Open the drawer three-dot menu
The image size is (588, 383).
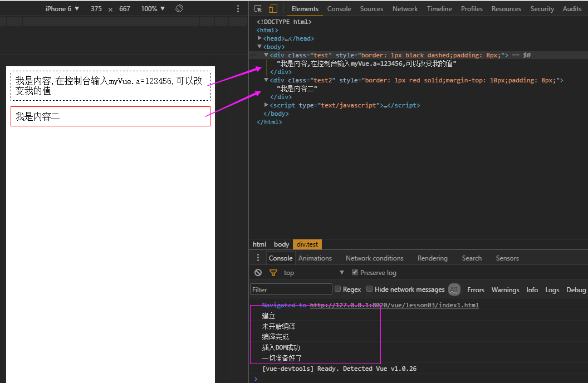[x=258, y=258]
